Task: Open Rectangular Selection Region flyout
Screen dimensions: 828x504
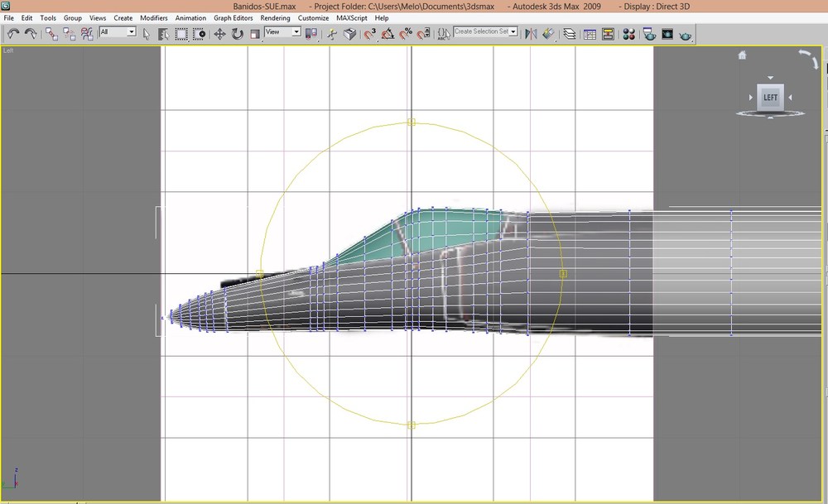Action: [x=181, y=34]
